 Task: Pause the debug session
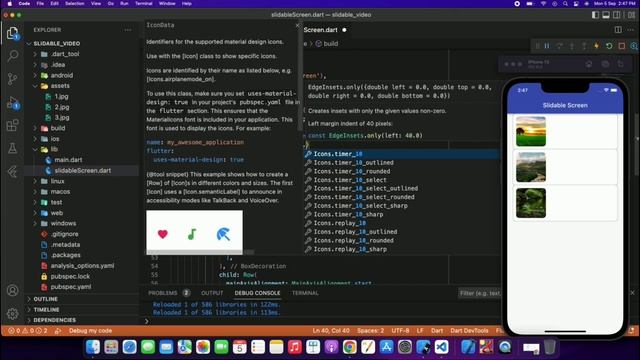[x=547, y=46]
